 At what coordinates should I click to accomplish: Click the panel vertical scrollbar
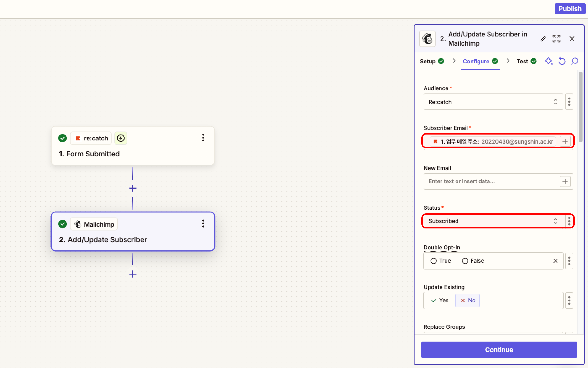580,107
